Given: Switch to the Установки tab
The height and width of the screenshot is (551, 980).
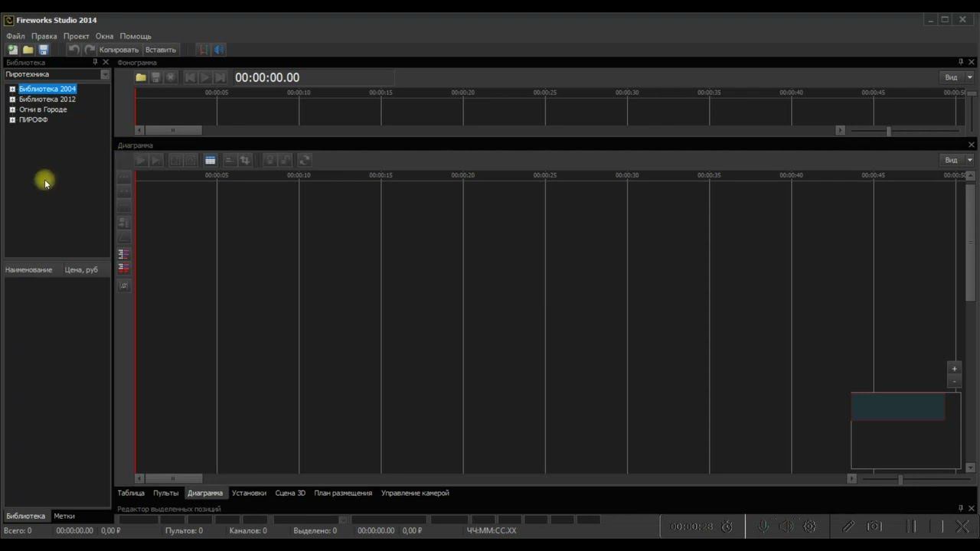Looking at the screenshot, I should point(249,493).
